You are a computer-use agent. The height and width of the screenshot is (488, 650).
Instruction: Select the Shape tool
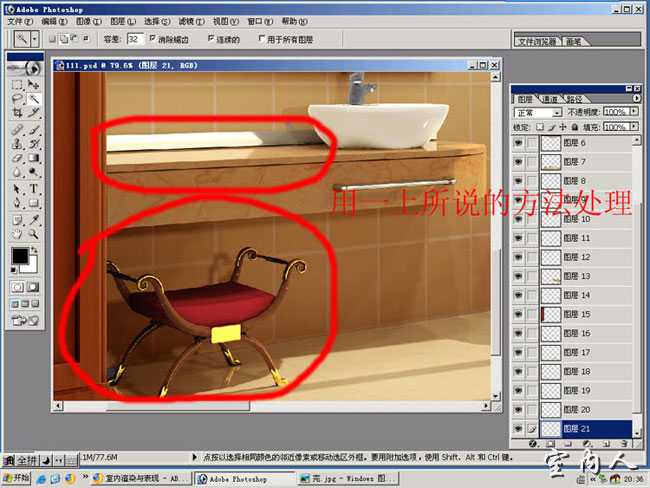tap(33, 203)
